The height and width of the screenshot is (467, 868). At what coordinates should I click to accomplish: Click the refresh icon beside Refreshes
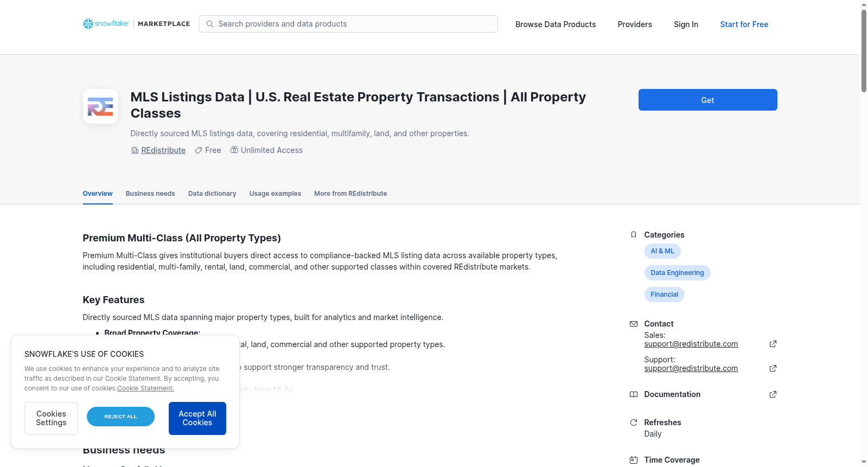pyautogui.click(x=634, y=423)
